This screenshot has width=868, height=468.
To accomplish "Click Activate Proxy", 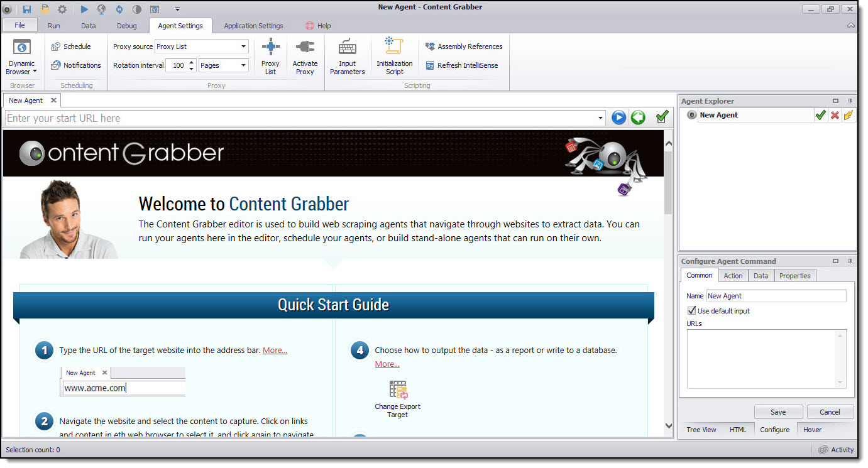I will [305, 57].
